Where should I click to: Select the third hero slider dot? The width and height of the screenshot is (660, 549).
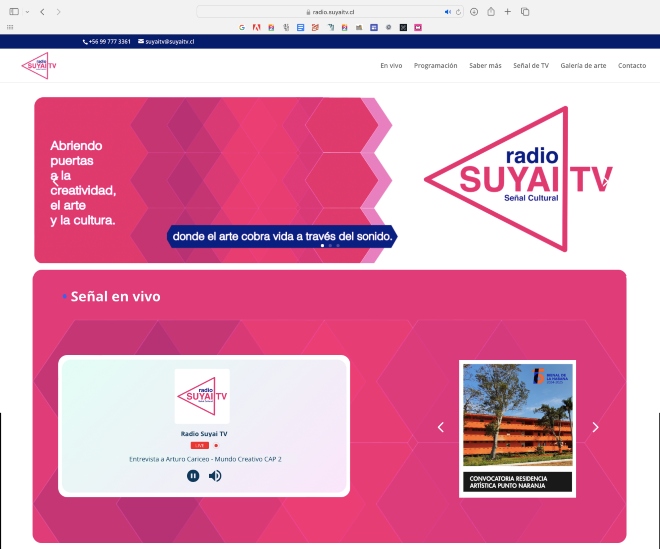[338, 245]
